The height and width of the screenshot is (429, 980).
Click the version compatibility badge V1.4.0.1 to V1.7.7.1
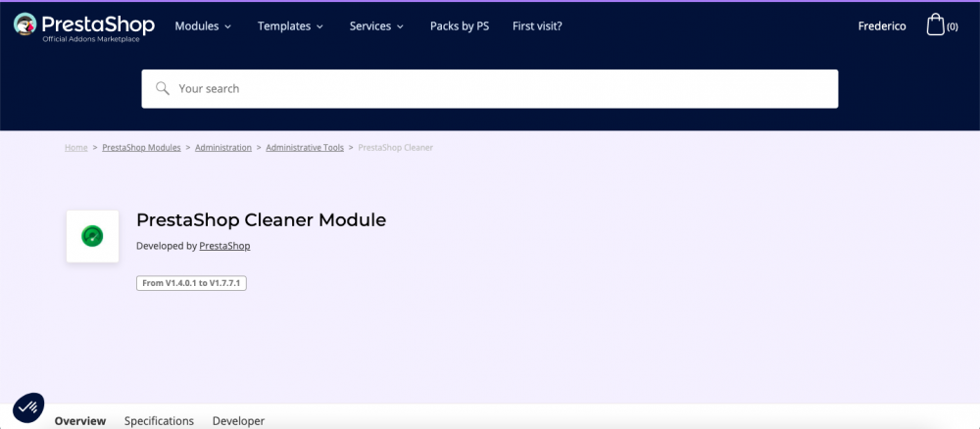[x=191, y=283]
